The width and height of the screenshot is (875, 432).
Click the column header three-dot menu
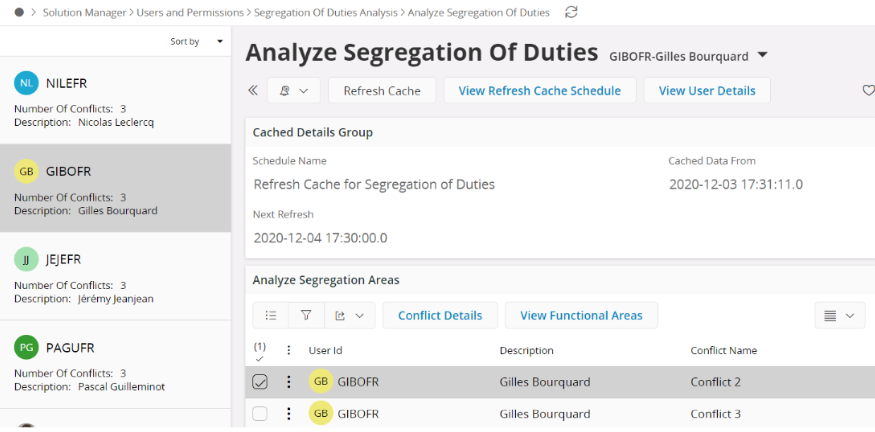pos(289,350)
